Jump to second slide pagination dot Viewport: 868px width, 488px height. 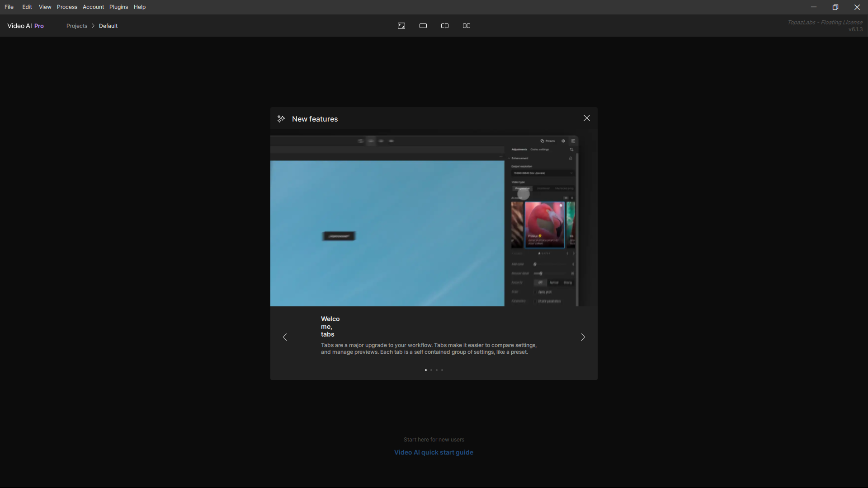tap(431, 370)
